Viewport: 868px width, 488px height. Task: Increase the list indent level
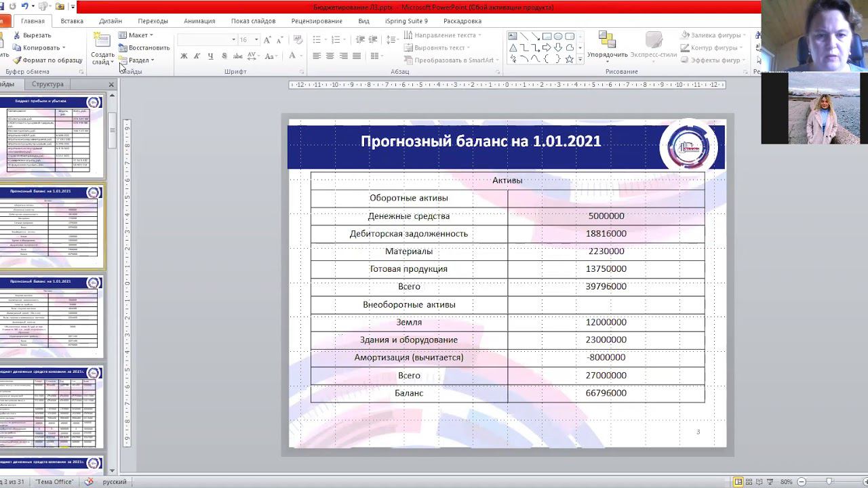(374, 40)
